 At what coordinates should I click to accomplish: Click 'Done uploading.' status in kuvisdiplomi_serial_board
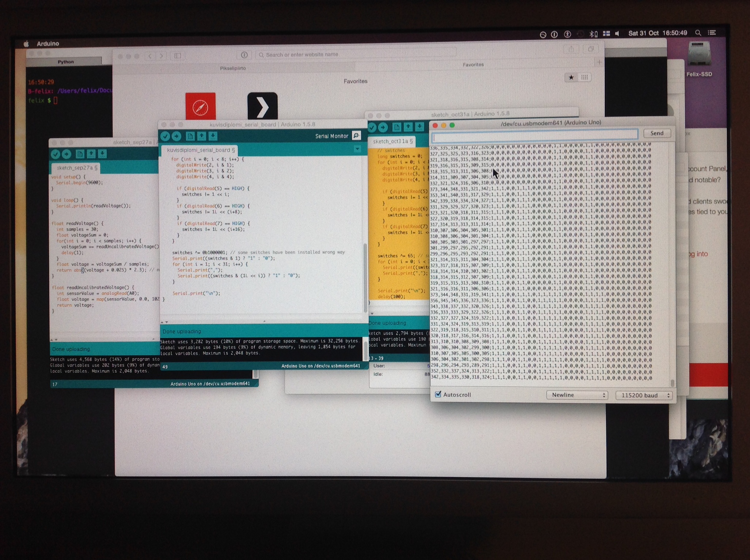click(182, 331)
